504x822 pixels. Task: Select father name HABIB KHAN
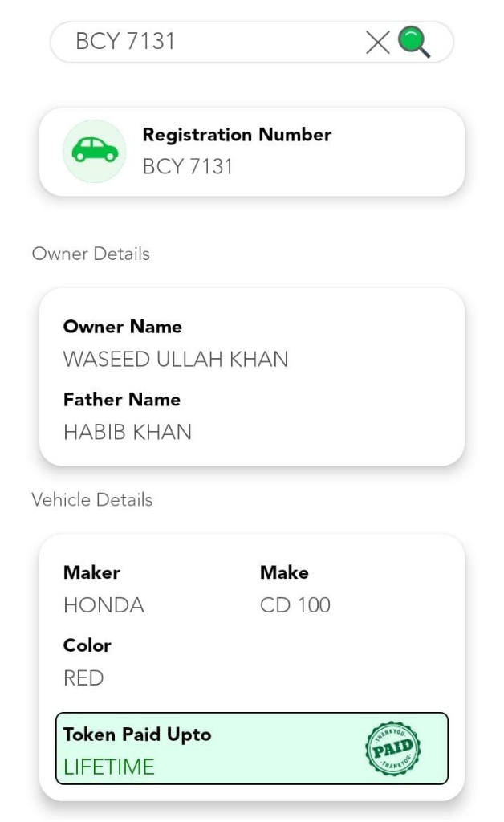(128, 432)
